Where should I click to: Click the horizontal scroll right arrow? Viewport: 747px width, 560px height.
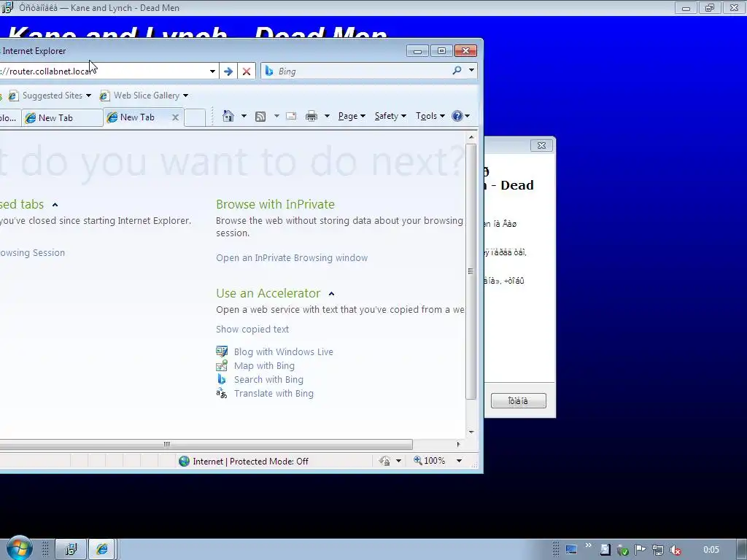(458, 444)
